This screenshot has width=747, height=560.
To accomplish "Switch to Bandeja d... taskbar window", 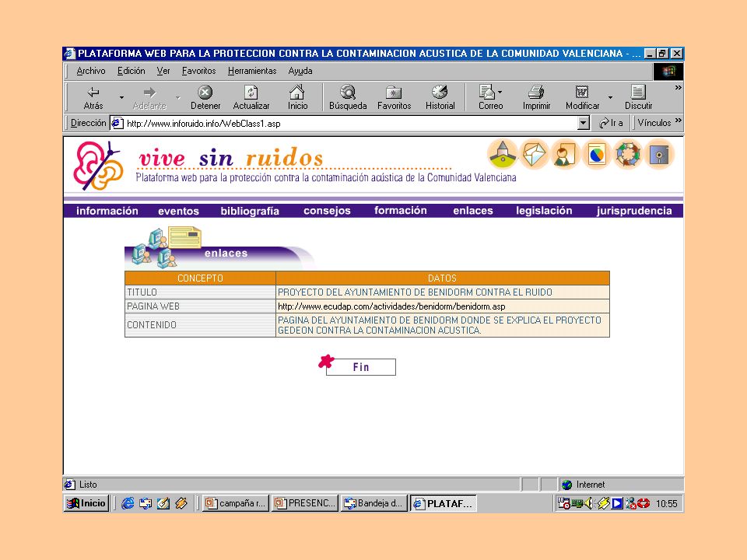I will click(374, 503).
